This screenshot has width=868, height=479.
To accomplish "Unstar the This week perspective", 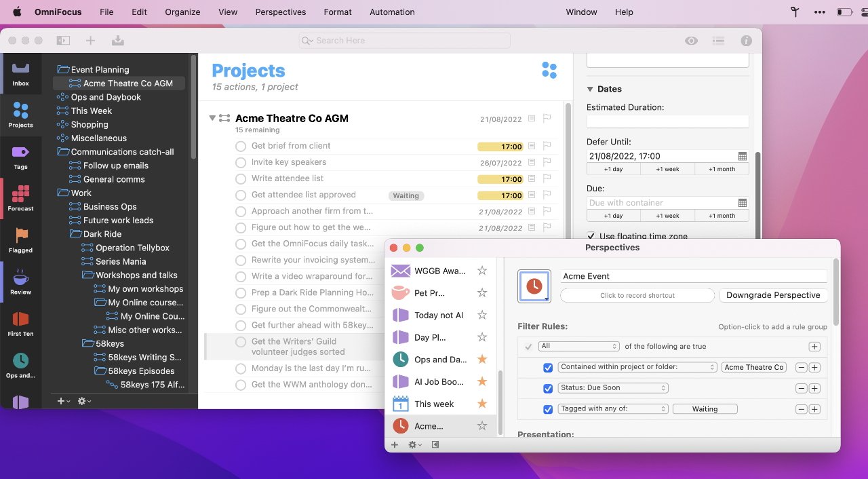I will 482,404.
